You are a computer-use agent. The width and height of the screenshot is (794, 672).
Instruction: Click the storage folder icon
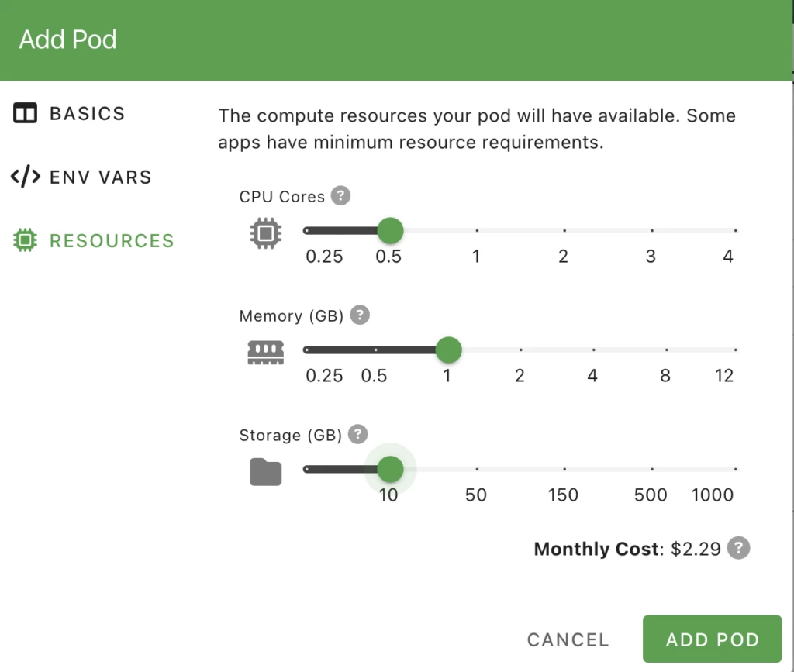[266, 471]
